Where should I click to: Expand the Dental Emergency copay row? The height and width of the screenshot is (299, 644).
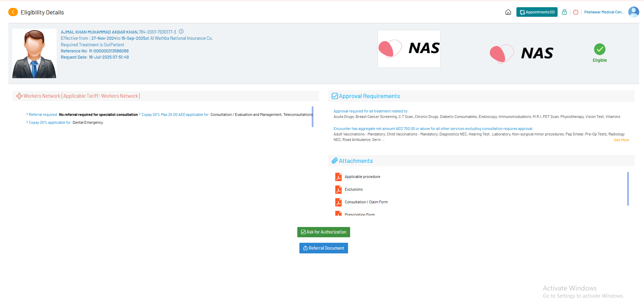pyautogui.click(x=65, y=122)
